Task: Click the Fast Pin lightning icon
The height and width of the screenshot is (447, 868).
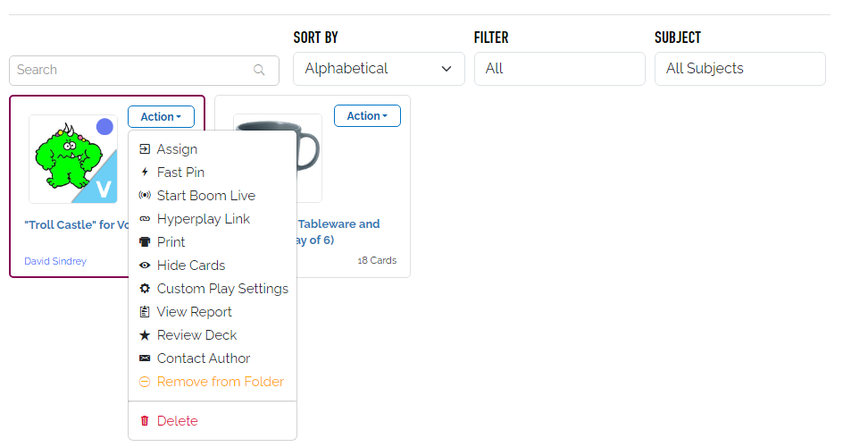Action: [145, 173]
